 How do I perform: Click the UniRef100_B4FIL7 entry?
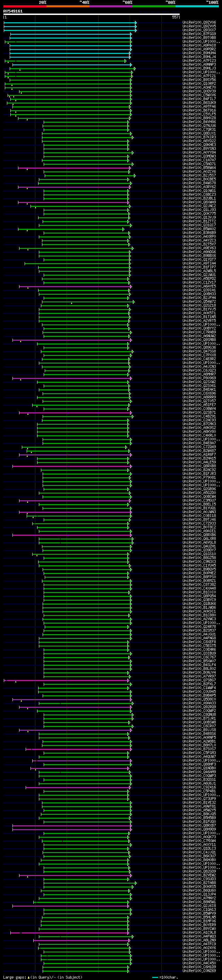(x=199, y=99)
